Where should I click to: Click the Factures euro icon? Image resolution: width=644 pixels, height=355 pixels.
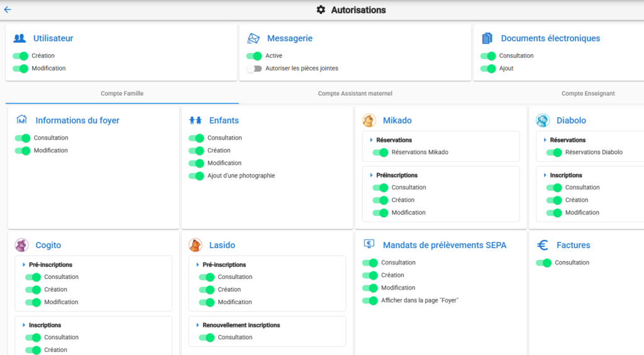pos(543,245)
